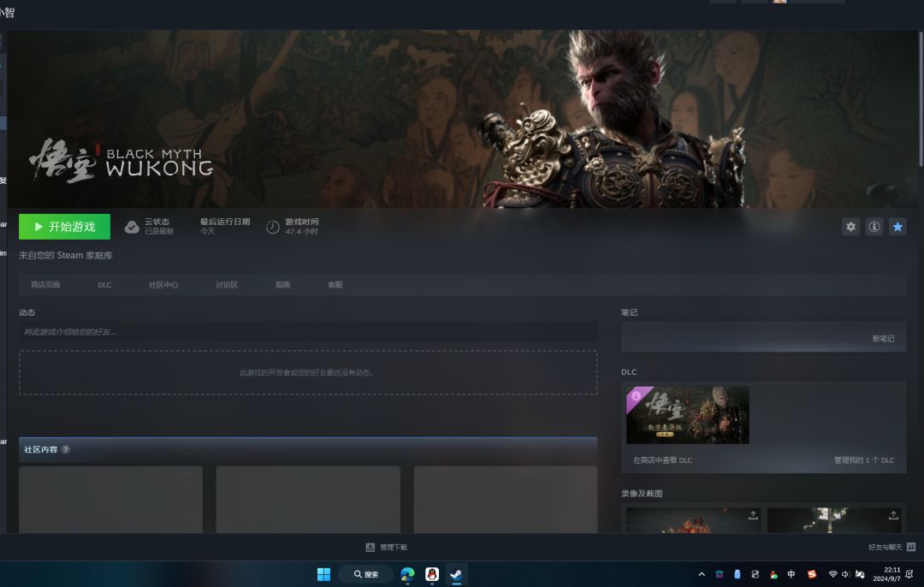Upload the first screenshot via share icon
This screenshot has width=924, height=587.
(x=753, y=515)
